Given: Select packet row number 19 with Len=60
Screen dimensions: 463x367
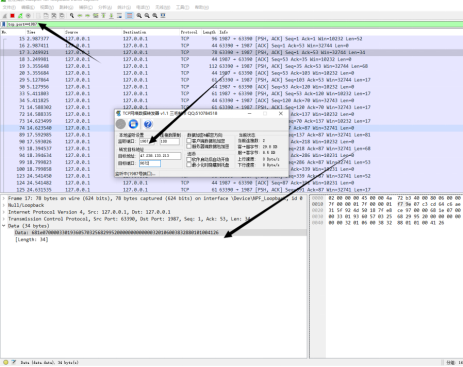Looking at the screenshot, I should tap(231, 66).
